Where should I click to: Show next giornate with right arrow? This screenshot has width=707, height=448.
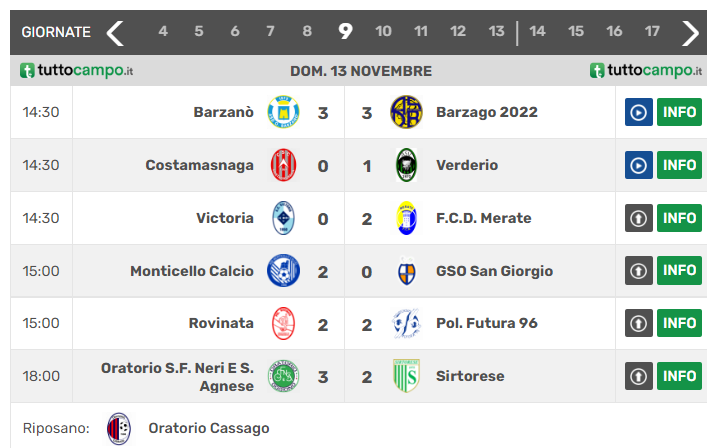pos(690,32)
